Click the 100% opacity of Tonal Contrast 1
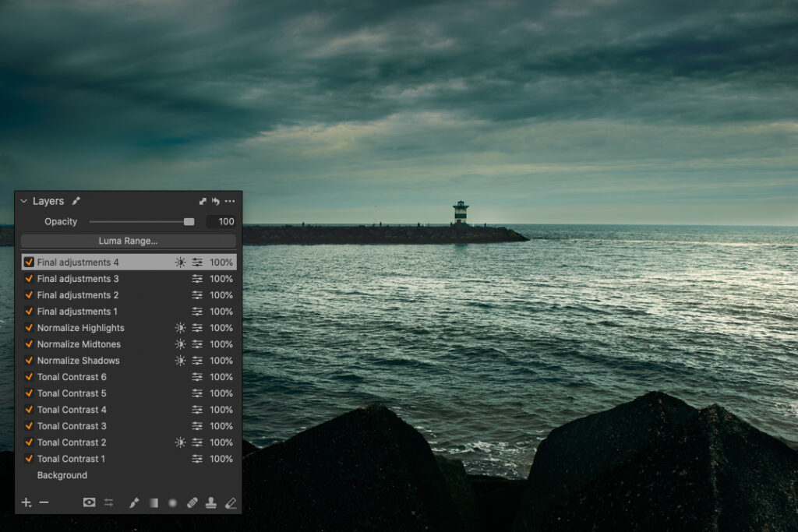Viewport: 798px width, 532px height. 221,459
